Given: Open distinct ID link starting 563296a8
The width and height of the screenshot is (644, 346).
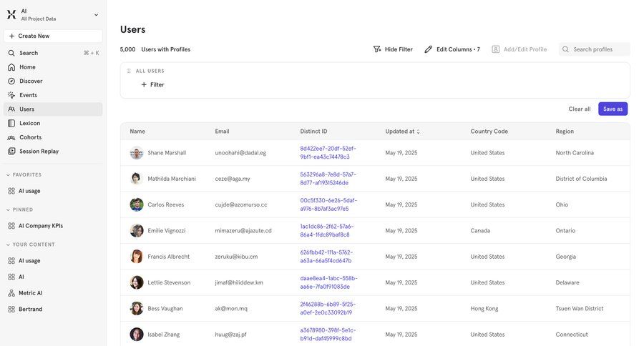Looking at the screenshot, I should coord(328,179).
